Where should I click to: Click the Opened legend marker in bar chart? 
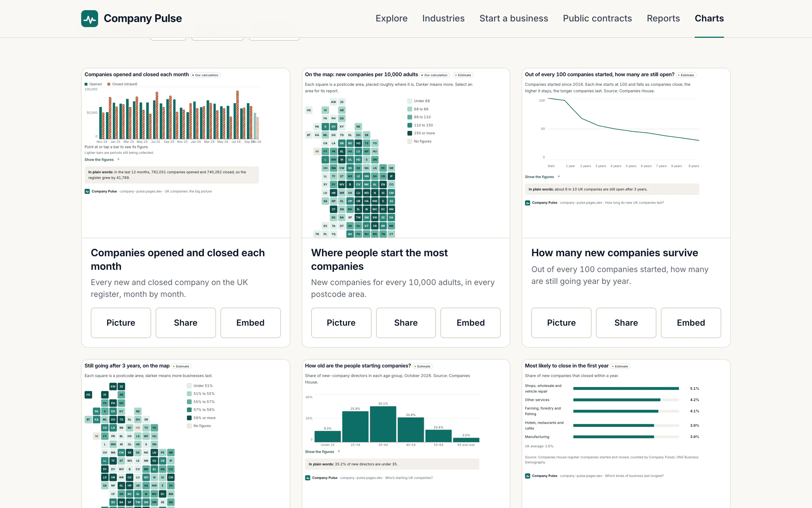[x=86, y=84]
